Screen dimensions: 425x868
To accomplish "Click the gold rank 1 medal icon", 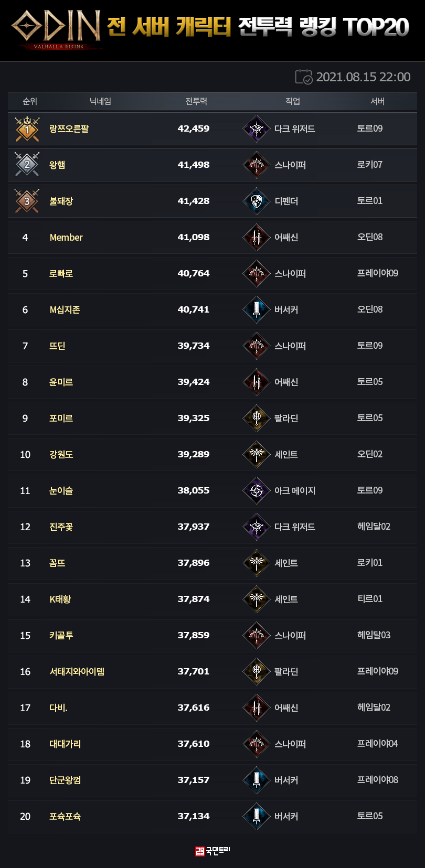I will (x=27, y=128).
